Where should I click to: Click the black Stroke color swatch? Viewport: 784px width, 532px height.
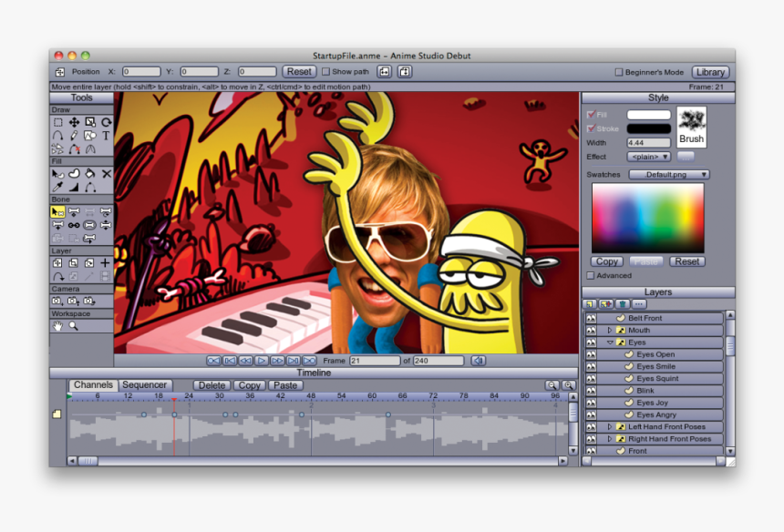tap(648, 128)
